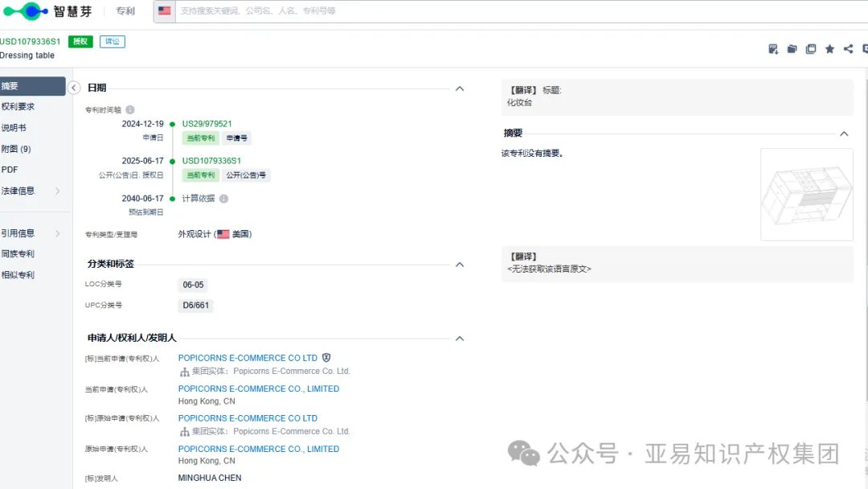The width and height of the screenshot is (868, 489).
Task: Click the share icon
Action: pyautogui.click(x=848, y=49)
